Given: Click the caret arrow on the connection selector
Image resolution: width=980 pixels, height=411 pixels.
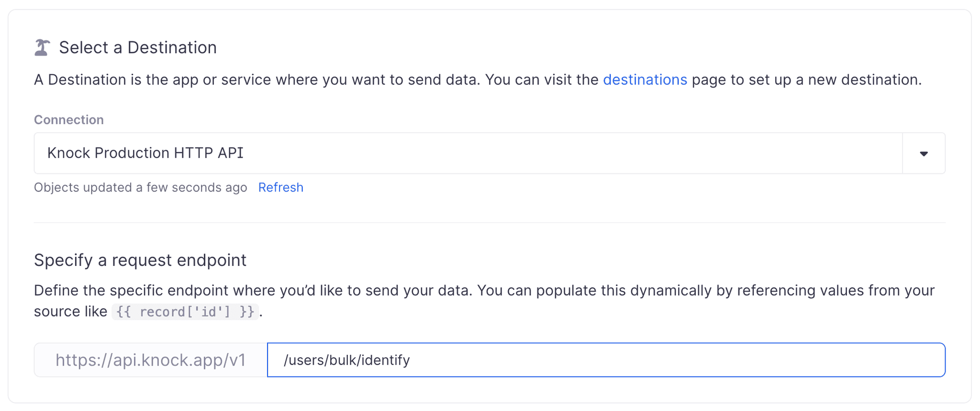Looking at the screenshot, I should tap(924, 153).
